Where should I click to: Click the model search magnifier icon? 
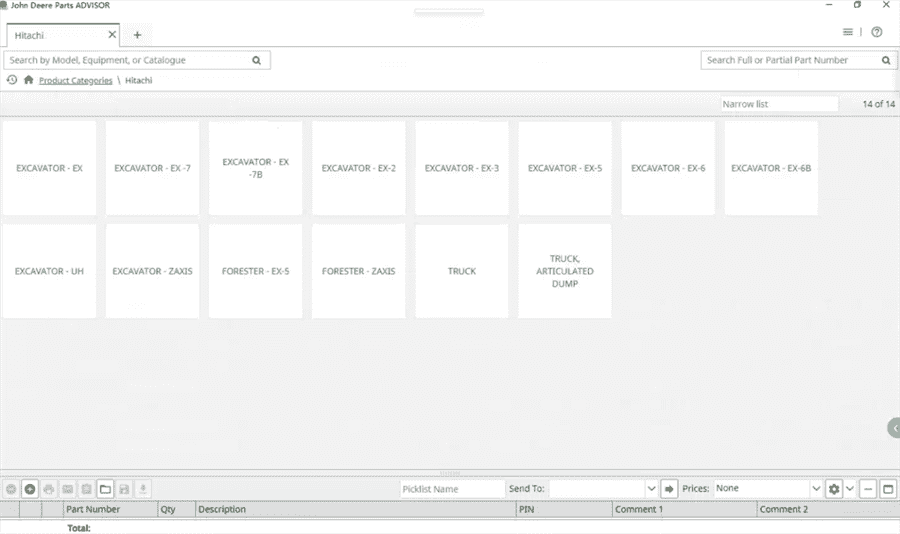pos(257,60)
